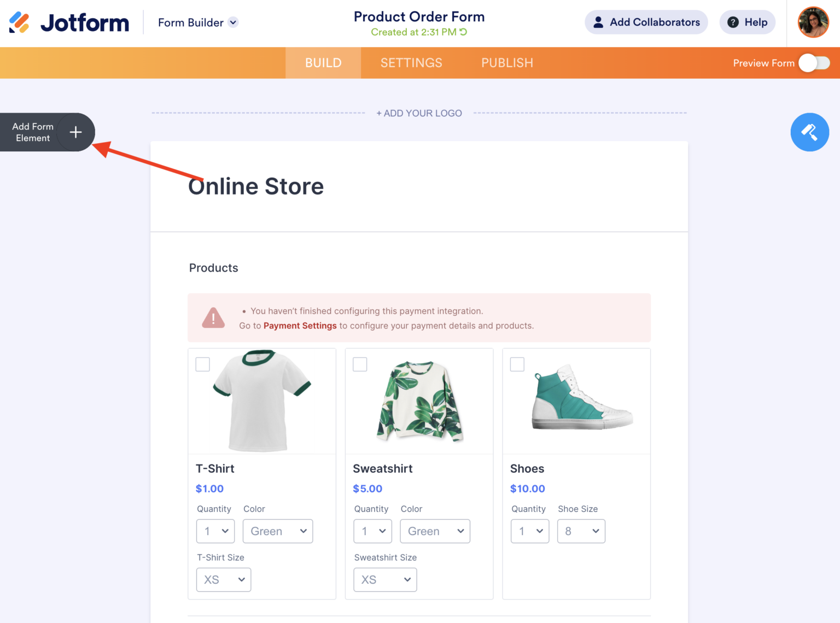The height and width of the screenshot is (623, 840).
Task: Open the Add Form Element panel via plus icon
Action: [x=75, y=132]
